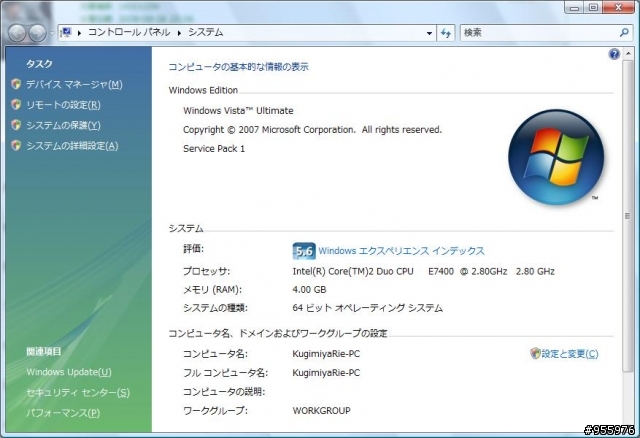This screenshot has width=640, height=438.
Task: Open Windows Update link in sidebar
Action: pos(69,372)
